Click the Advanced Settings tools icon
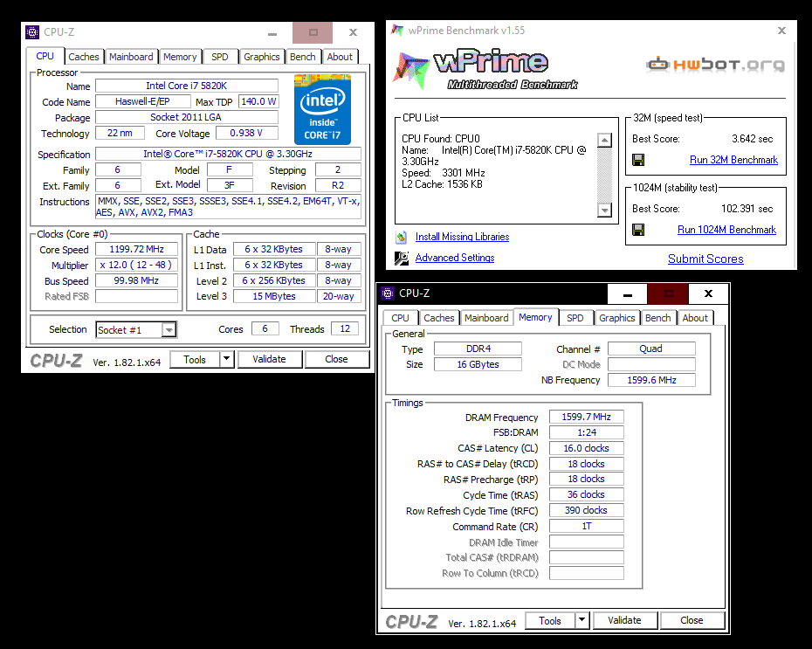Image resolution: width=812 pixels, height=649 pixels. pyautogui.click(x=402, y=258)
